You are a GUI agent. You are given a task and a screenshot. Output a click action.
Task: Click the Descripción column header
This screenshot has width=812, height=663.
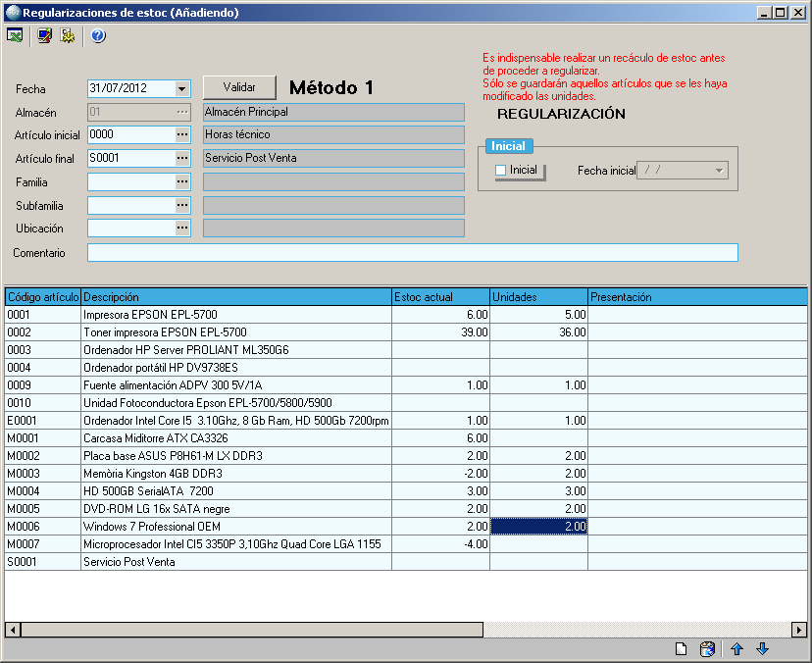[x=236, y=297]
